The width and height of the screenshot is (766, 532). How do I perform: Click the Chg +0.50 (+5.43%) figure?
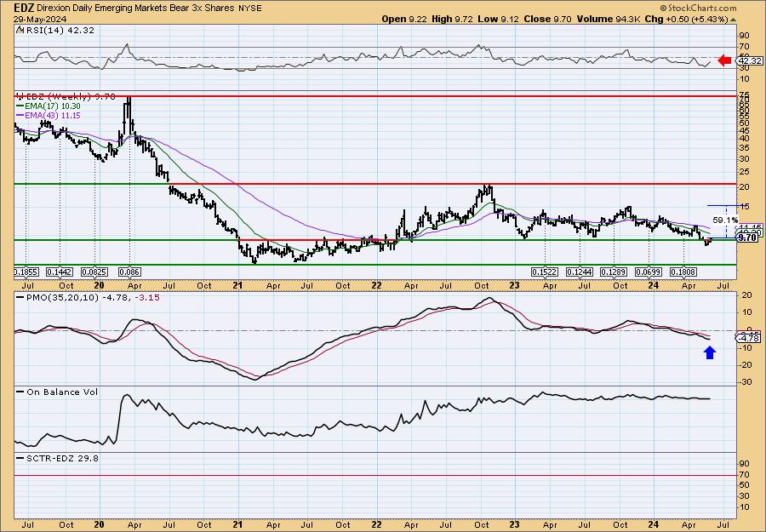coord(691,19)
